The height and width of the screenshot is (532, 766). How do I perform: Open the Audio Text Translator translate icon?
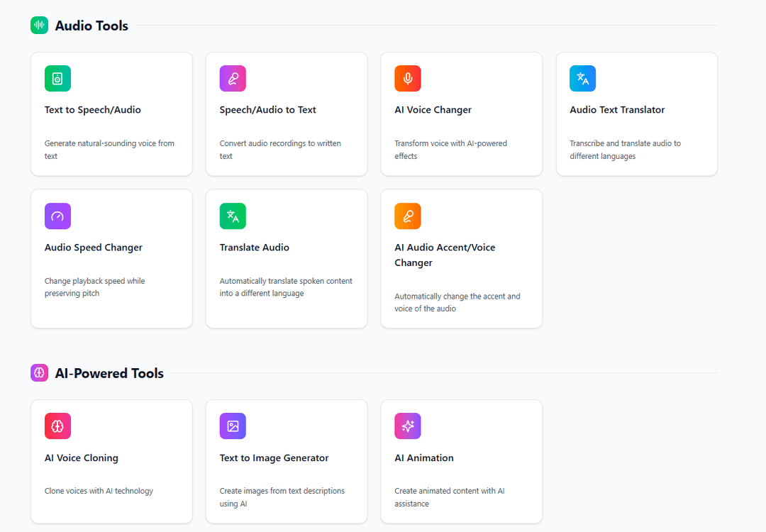coord(582,78)
